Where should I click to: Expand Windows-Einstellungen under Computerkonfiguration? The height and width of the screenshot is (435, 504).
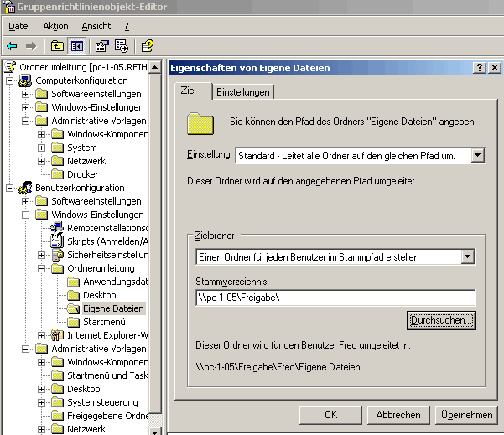tap(25, 107)
